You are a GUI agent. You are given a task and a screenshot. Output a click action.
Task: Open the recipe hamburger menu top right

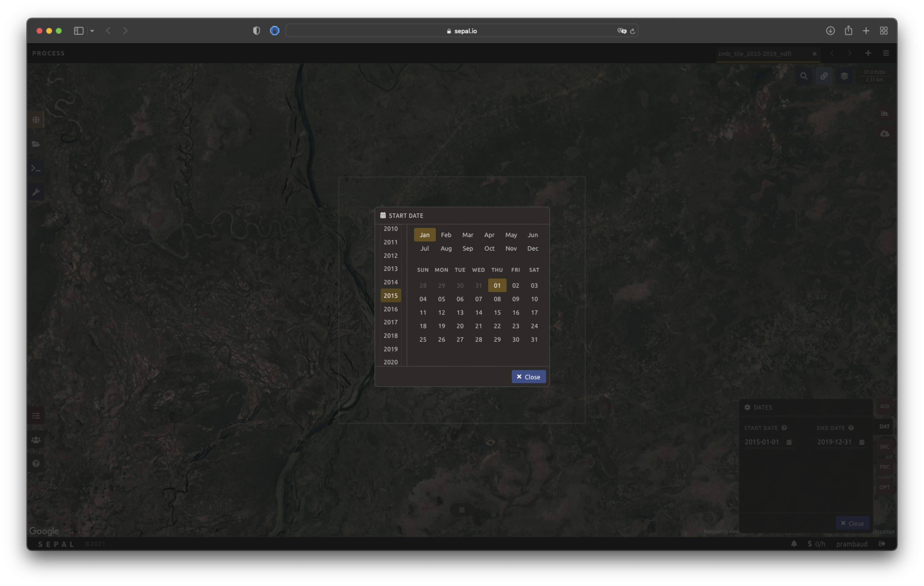pyautogui.click(x=886, y=53)
